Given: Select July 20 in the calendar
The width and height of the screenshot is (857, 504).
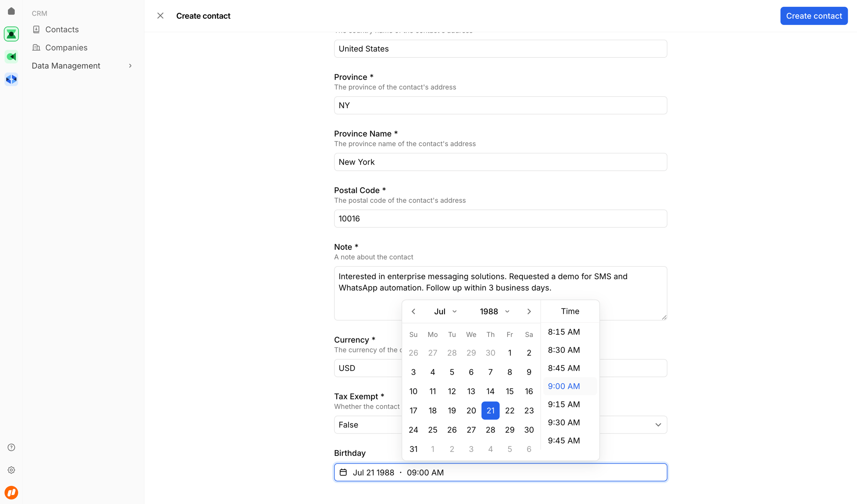Looking at the screenshot, I should tap(471, 410).
